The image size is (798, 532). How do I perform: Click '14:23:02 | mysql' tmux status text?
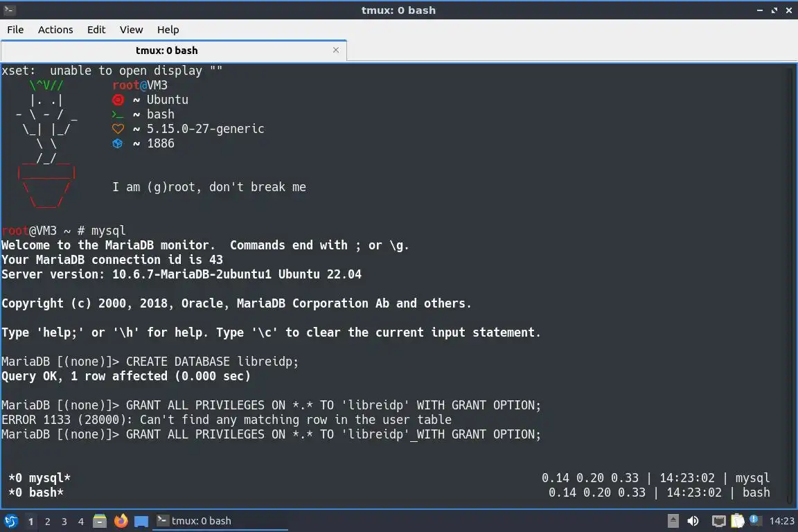tap(715, 478)
